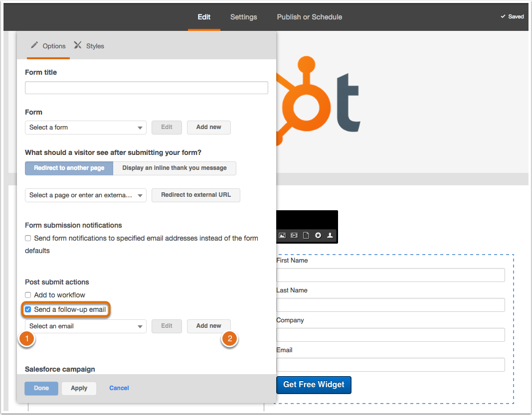
Task: Click the image icon in black toolbar
Action: (282, 235)
